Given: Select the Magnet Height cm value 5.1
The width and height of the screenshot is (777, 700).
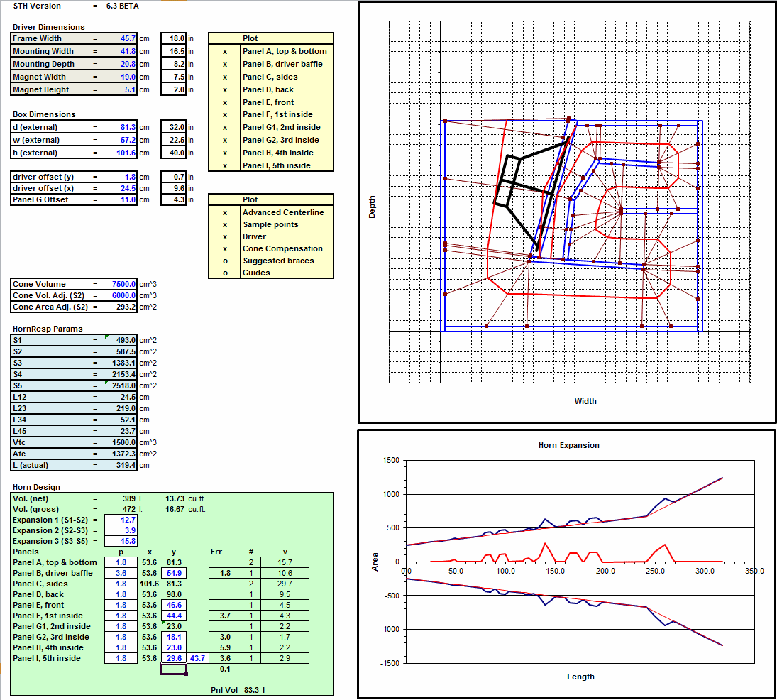Looking at the screenshot, I should [x=121, y=89].
